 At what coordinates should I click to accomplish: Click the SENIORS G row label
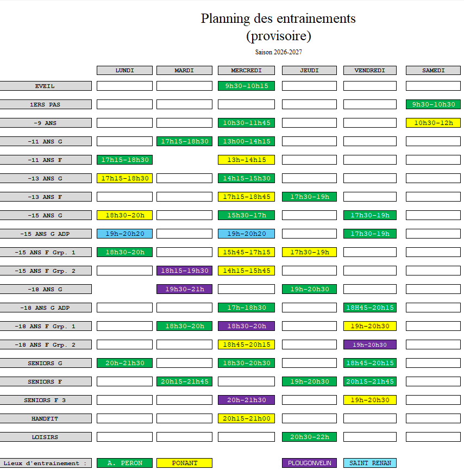(45, 363)
